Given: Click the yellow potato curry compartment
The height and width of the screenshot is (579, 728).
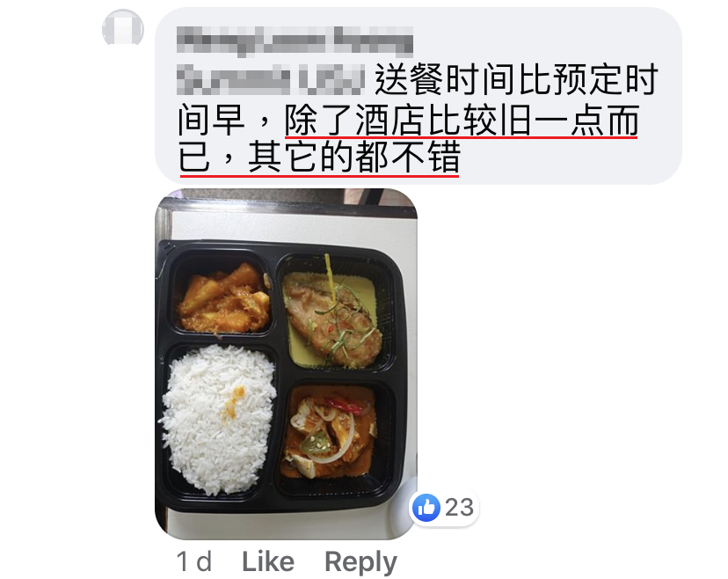Looking at the screenshot, I should (x=223, y=298).
